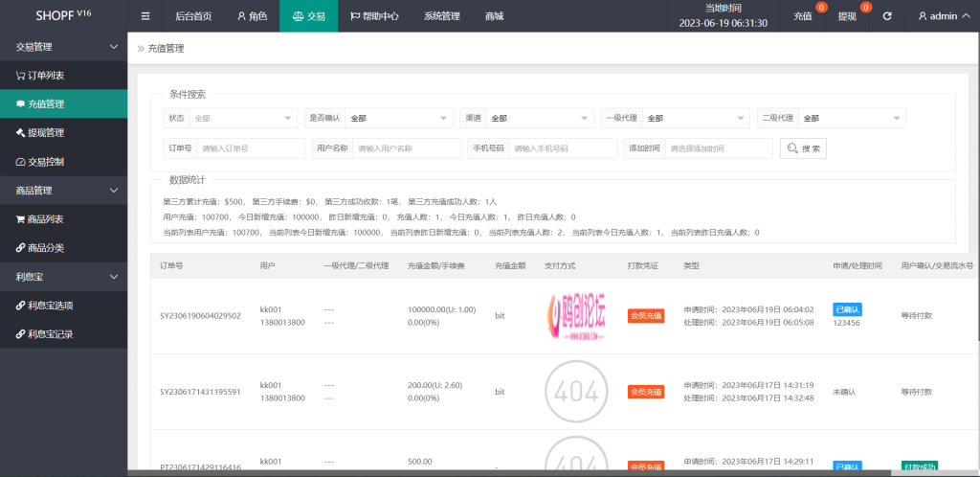This screenshot has height=477, width=980.
Task: Open the 404 voucher image for SY2306171431195591
Action: [575, 392]
